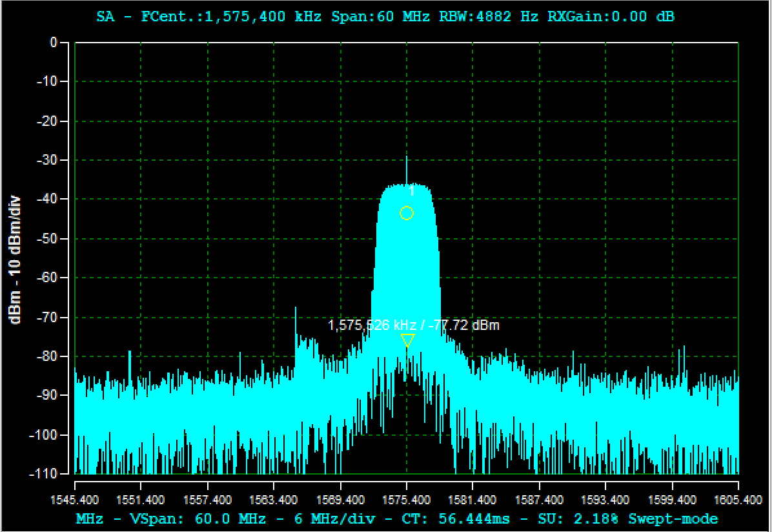
Task: Click the stop frequency label 1605.400
Action: pos(738,500)
